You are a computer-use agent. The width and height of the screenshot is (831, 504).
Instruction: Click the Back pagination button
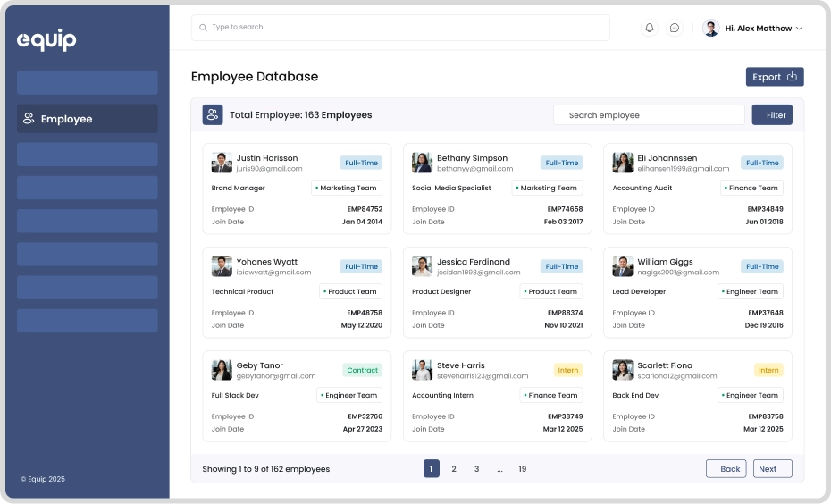pos(726,469)
